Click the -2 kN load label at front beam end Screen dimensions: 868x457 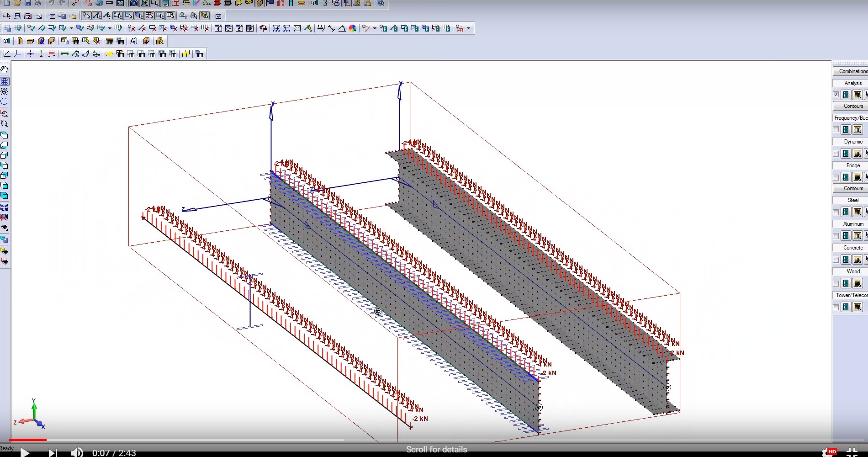tap(420, 419)
